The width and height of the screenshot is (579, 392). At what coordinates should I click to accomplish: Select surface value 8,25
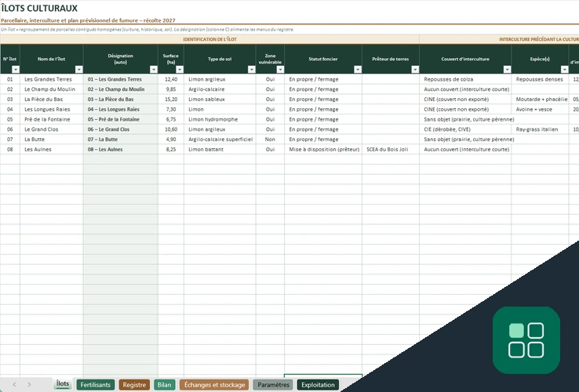171,149
